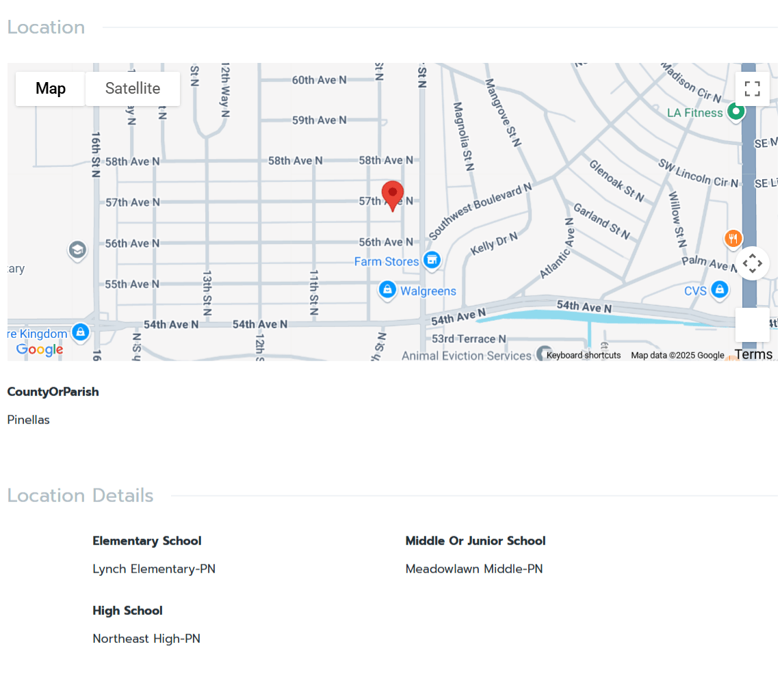This screenshot has width=784, height=699.
Task: Click the Walgreens shopping bag icon
Action: pyautogui.click(x=387, y=290)
